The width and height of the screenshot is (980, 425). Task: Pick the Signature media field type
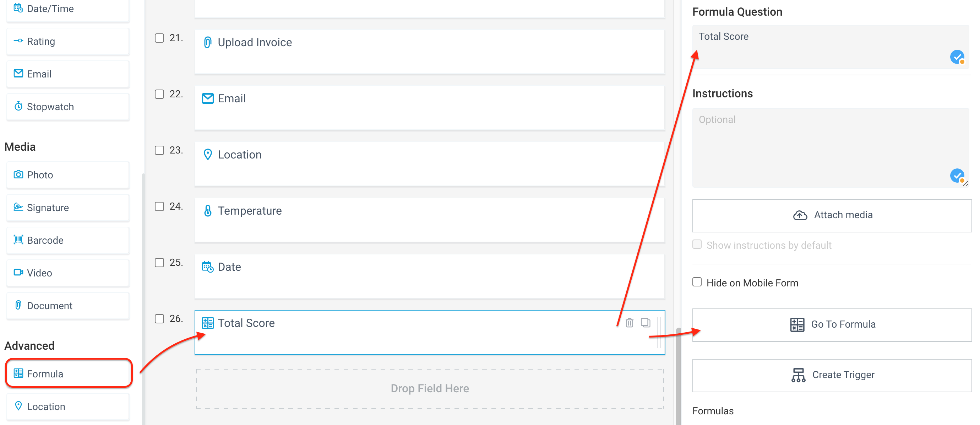[x=68, y=207]
